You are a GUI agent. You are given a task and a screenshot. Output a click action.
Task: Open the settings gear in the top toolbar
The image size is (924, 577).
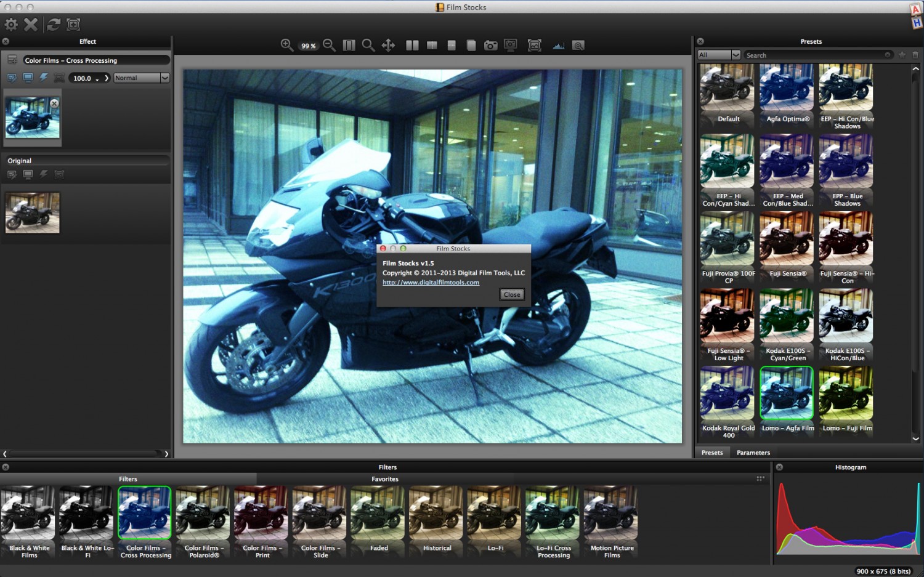(11, 25)
